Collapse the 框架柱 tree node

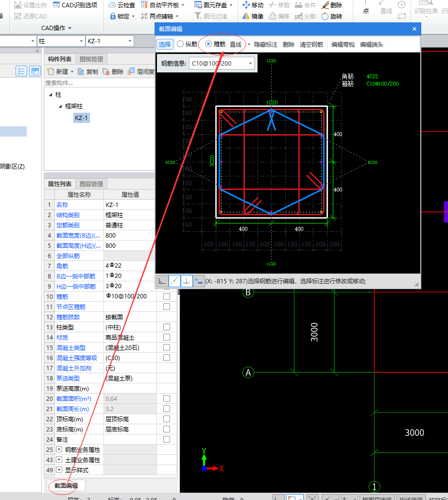[60, 106]
